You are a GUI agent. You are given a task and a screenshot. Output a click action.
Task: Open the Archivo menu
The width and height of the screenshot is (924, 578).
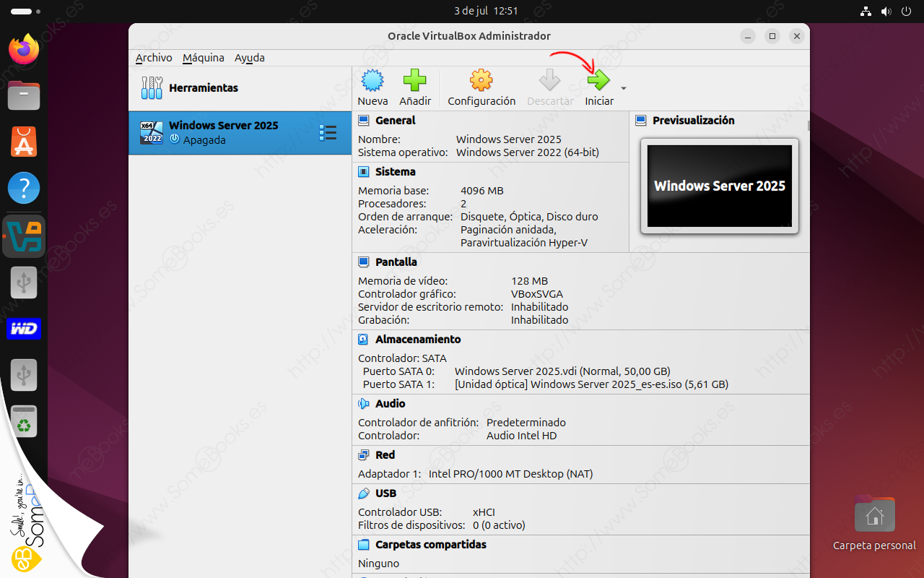154,58
